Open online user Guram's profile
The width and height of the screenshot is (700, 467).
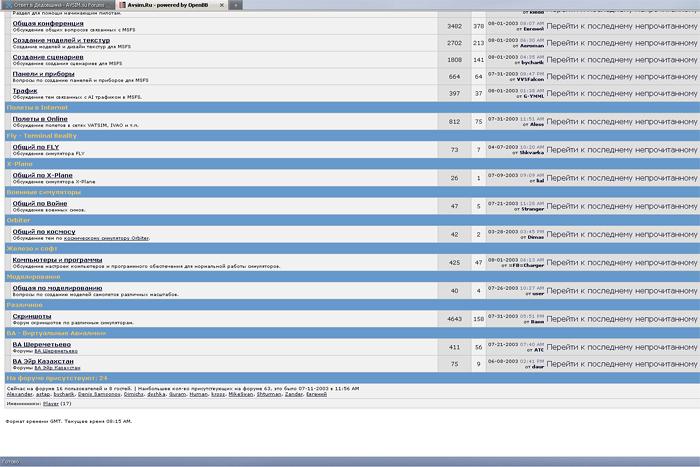coord(178,394)
